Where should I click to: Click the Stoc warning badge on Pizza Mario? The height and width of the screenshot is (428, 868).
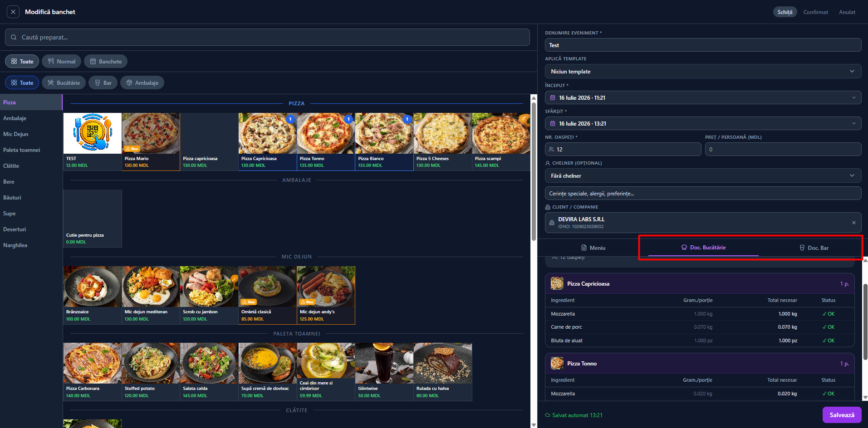tap(132, 149)
